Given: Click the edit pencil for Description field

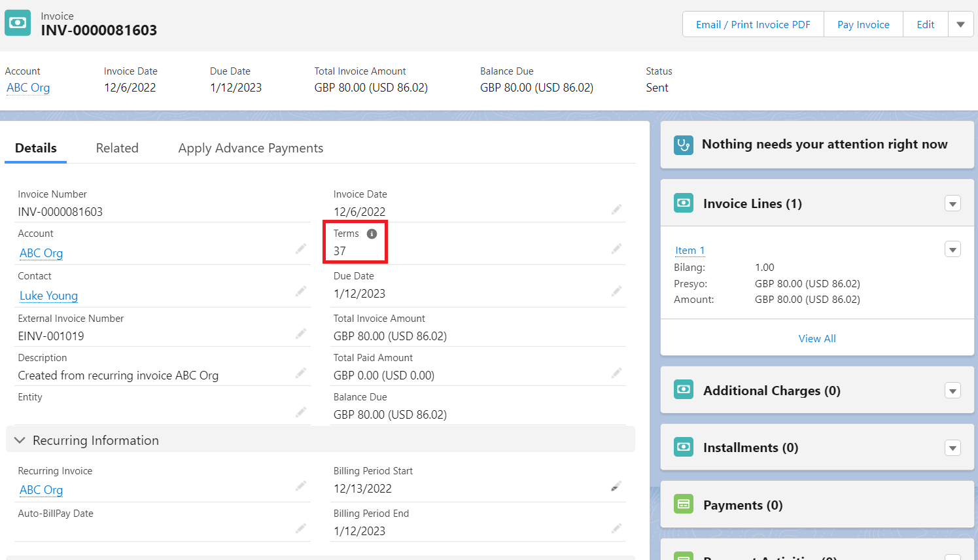Looking at the screenshot, I should pos(301,373).
